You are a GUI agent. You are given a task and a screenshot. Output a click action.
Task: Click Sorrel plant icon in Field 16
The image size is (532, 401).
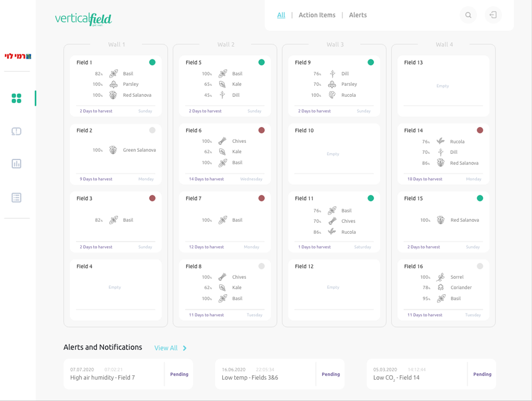[x=441, y=277]
